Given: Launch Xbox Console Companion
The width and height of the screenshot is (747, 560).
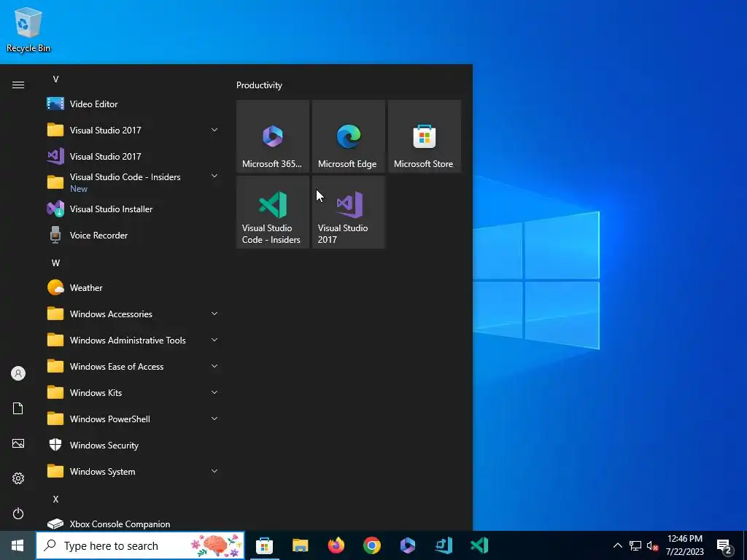Looking at the screenshot, I should [x=133, y=524].
